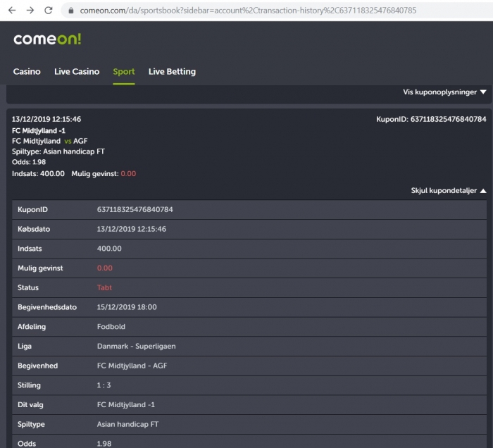The height and width of the screenshot is (448, 493).
Task: Click the FC Midtjylland vs AGF match line
Action: click(50, 141)
